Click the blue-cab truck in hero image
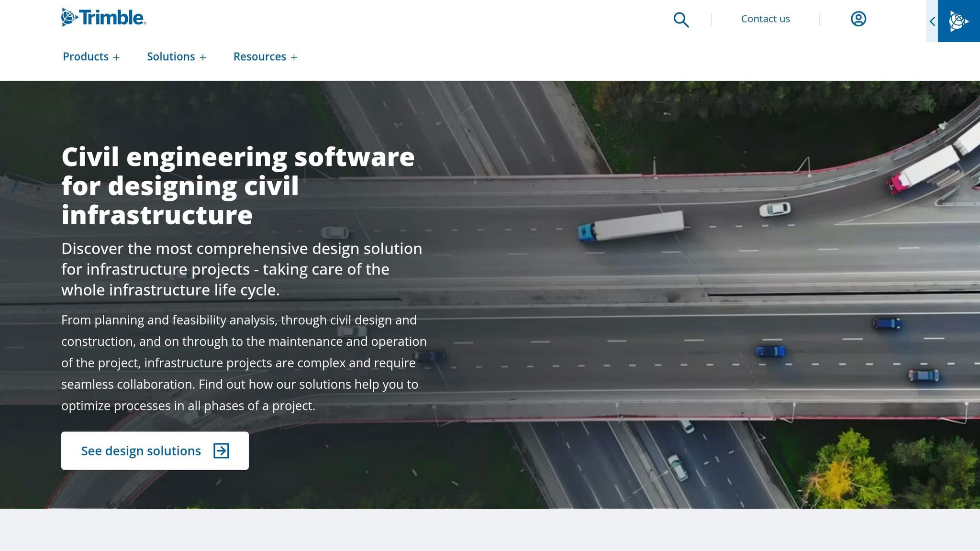Image resolution: width=980 pixels, height=551 pixels. click(x=631, y=226)
